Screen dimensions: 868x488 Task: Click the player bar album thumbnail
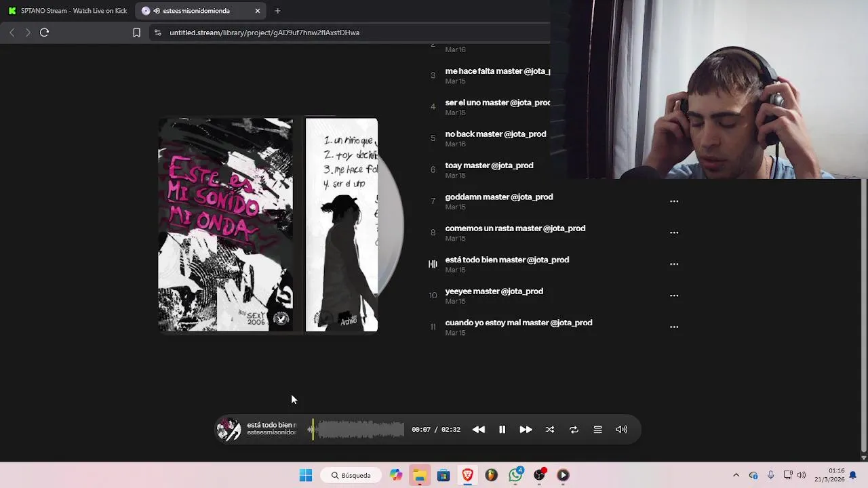pyautogui.click(x=229, y=430)
